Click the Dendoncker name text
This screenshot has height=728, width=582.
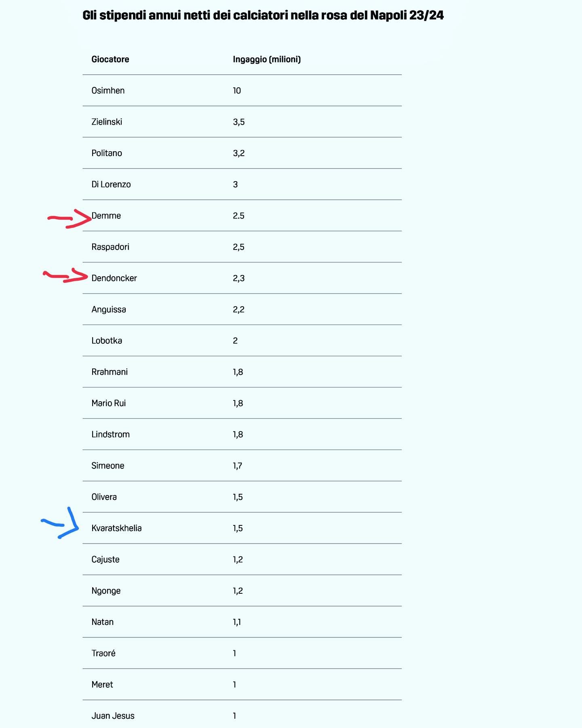[x=114, y=278]
